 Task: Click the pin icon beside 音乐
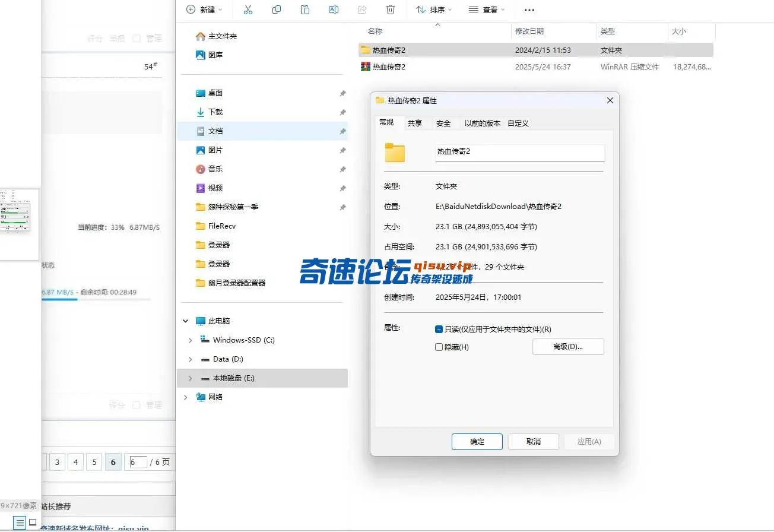(342, 169)
